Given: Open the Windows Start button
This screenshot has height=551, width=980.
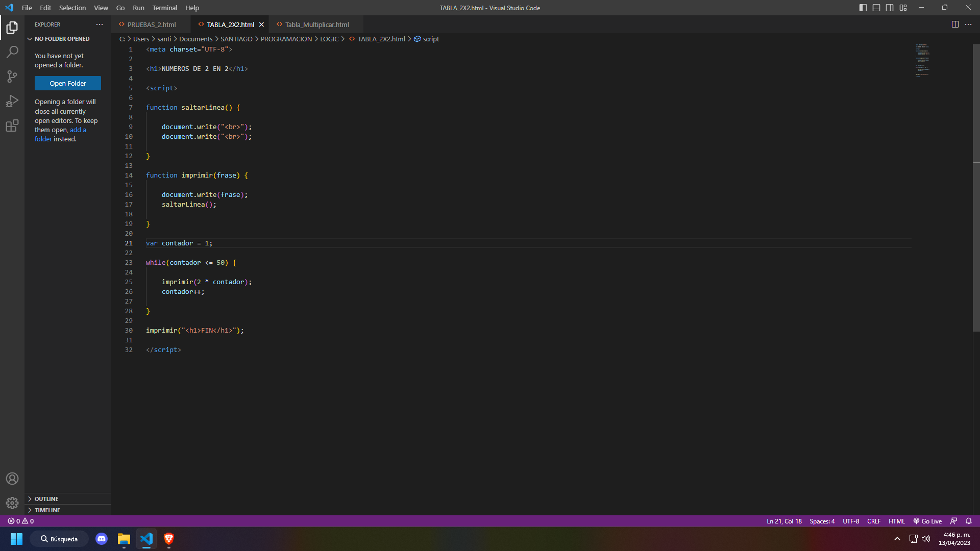Looking at the screenshot, I should tap(16, 539).
